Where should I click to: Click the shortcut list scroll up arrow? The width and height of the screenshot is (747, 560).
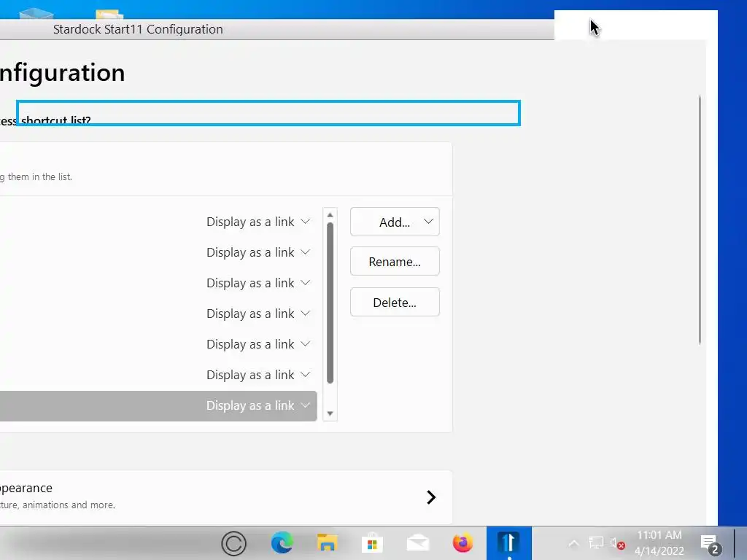[330, 215]
